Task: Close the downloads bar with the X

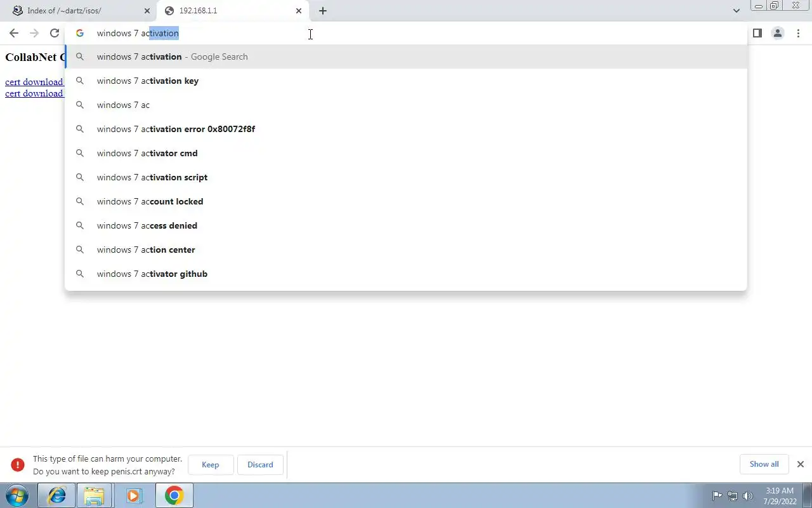Action: pos(801,464)
